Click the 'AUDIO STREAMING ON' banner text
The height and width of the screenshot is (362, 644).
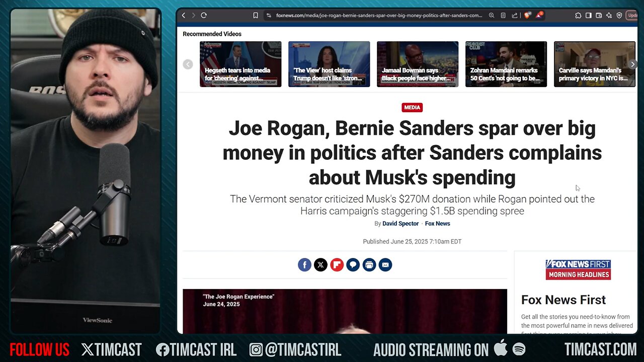(431, 349)
